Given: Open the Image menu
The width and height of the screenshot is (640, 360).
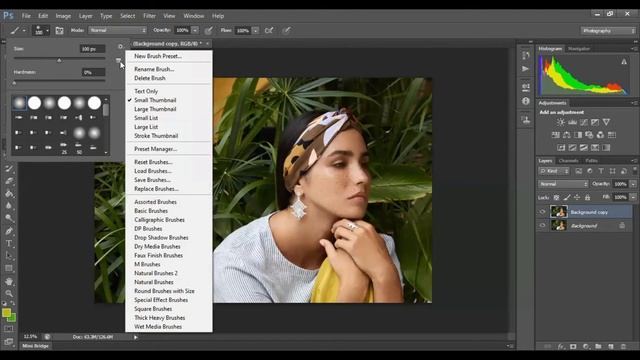Looking at the screenshot, I should coord(63,16).
